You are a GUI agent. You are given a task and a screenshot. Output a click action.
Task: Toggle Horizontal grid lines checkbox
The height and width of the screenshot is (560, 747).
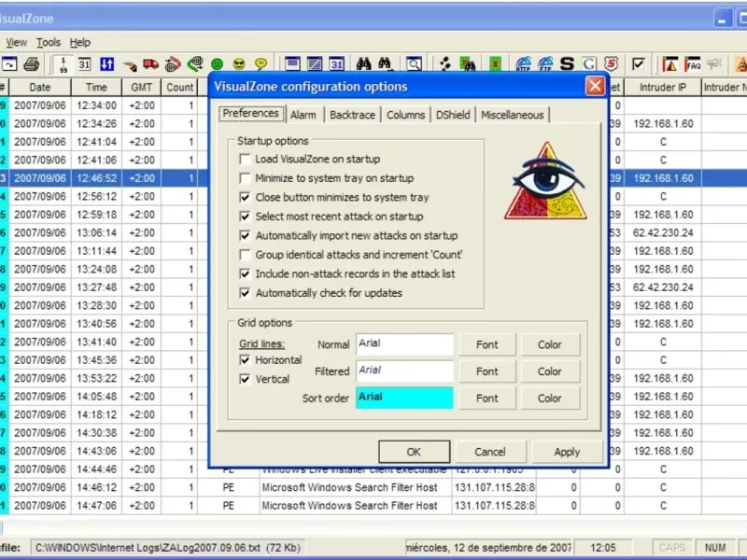click(x=245, y=360)
